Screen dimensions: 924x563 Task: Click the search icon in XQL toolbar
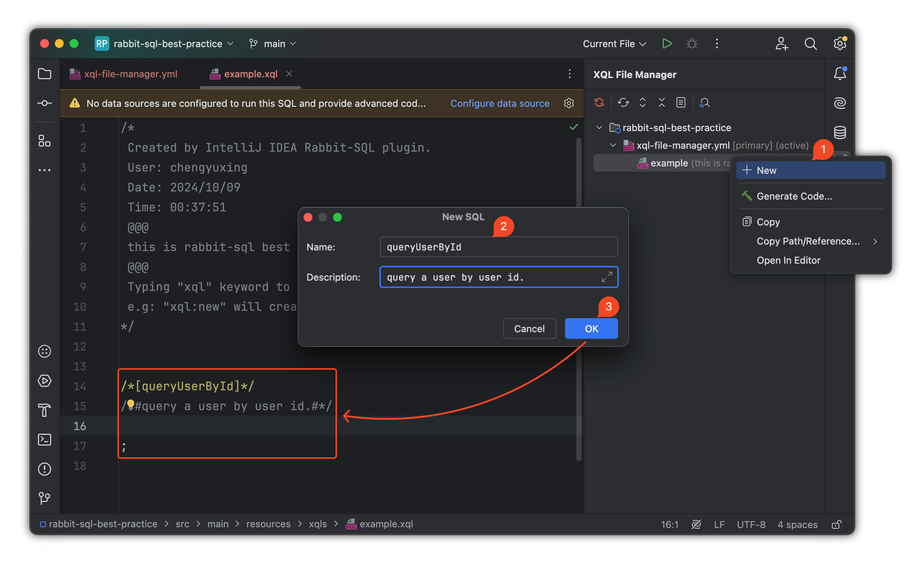pyautogui.click(x=705, y=102)
